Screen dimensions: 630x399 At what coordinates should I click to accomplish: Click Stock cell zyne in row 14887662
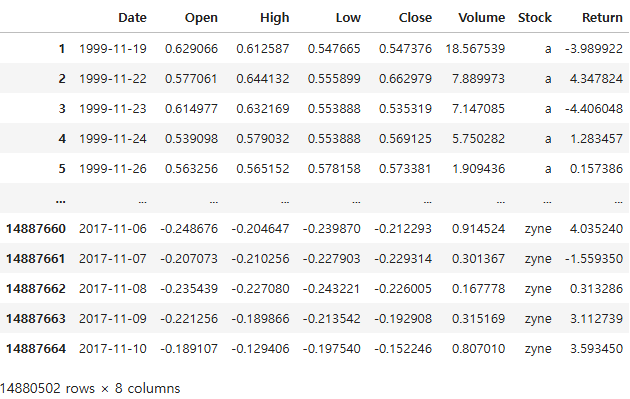pyautogui.click(x=538, y=289)
